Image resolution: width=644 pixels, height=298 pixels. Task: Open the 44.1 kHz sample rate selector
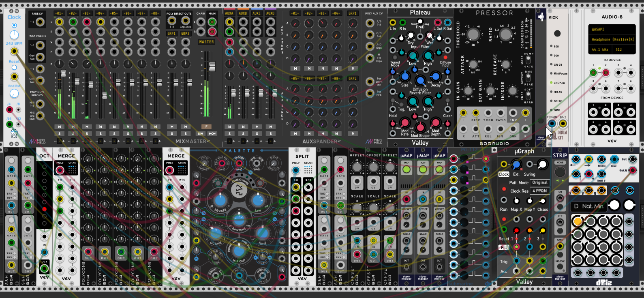click(599, 49)
